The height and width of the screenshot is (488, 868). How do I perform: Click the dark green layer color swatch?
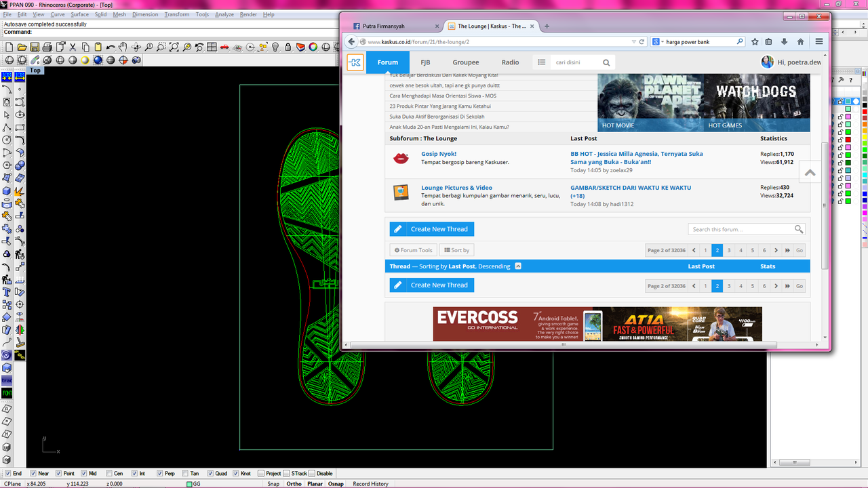(848, 163)
